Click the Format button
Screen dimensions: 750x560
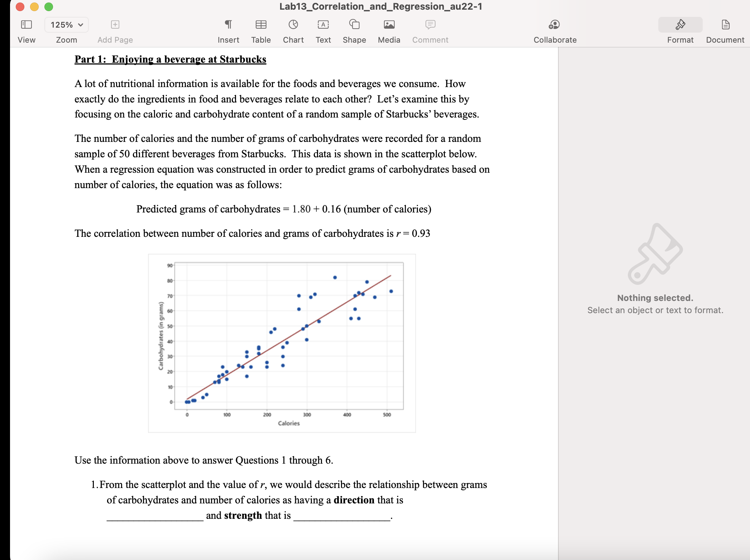tap(680, 30)
